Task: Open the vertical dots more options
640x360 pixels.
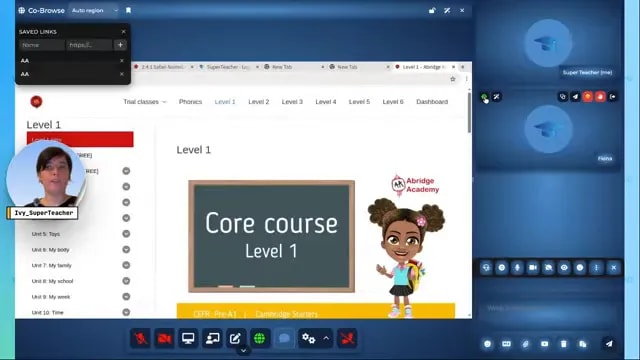Action: click(x=596, y=268)
